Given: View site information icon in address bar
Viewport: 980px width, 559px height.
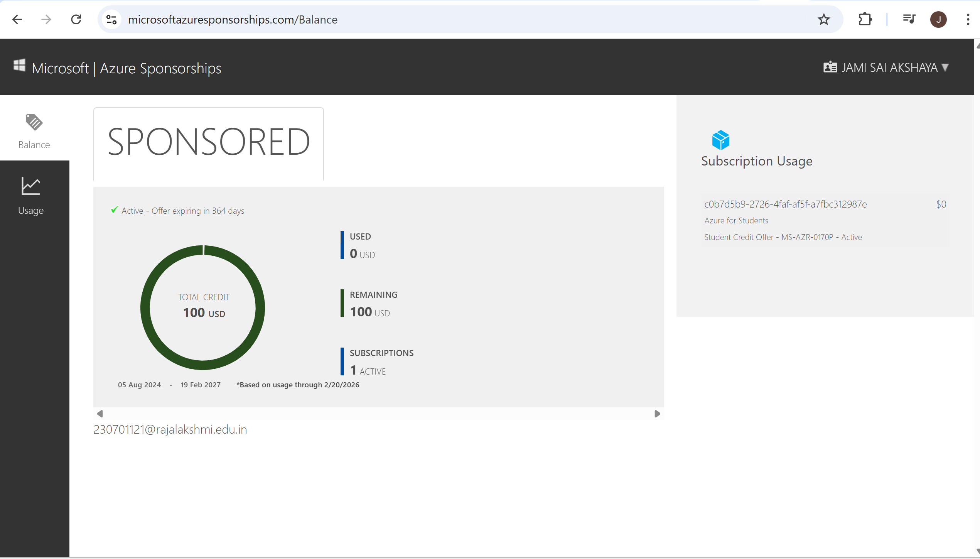Looking at the screenshot, I should point(111,19).
